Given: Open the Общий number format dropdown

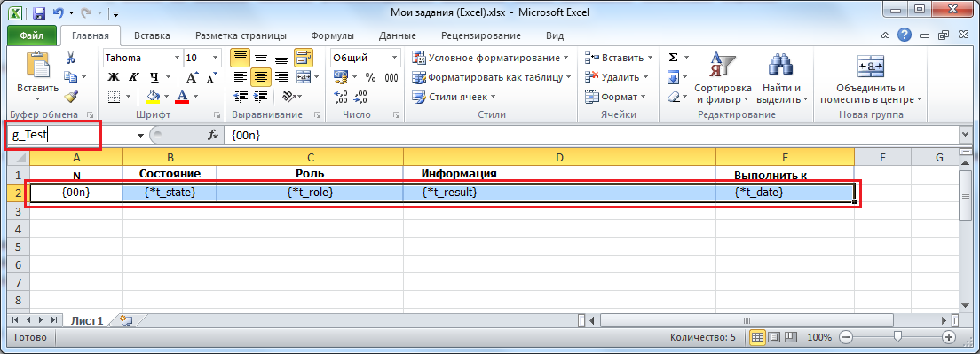Looking at the screenshot, I should (394, 58).
